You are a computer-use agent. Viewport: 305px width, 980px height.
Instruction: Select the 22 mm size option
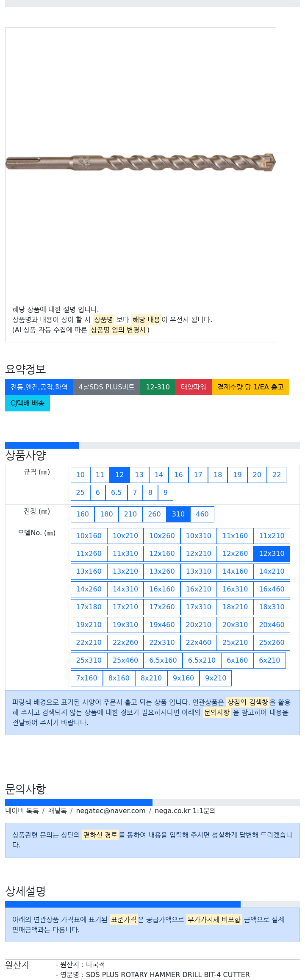click(277, 475)
